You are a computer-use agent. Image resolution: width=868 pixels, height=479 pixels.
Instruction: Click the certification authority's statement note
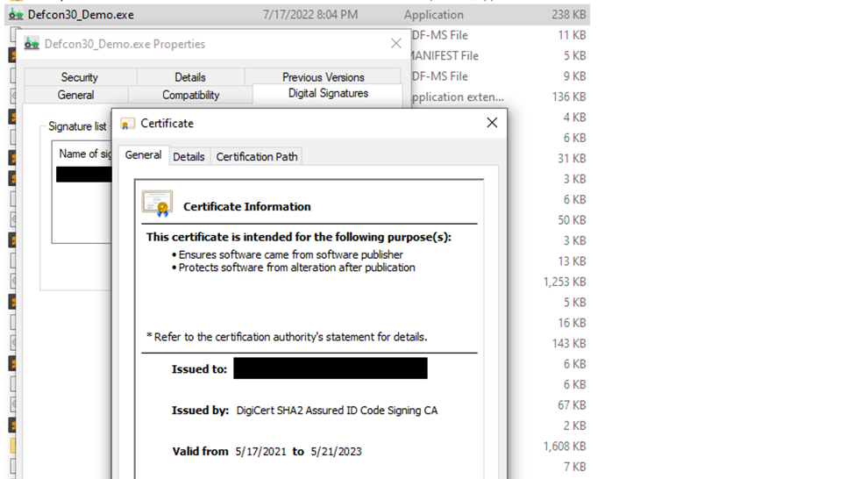[287, 337]
